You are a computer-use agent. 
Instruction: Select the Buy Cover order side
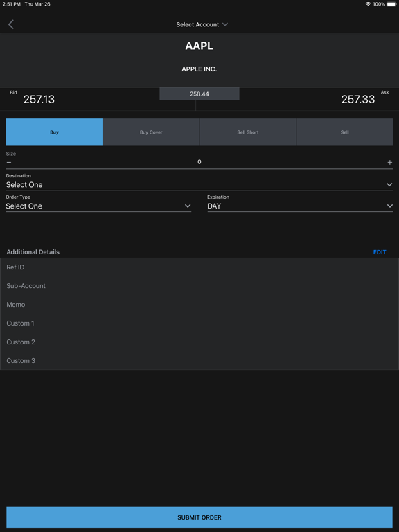(151, 132)
